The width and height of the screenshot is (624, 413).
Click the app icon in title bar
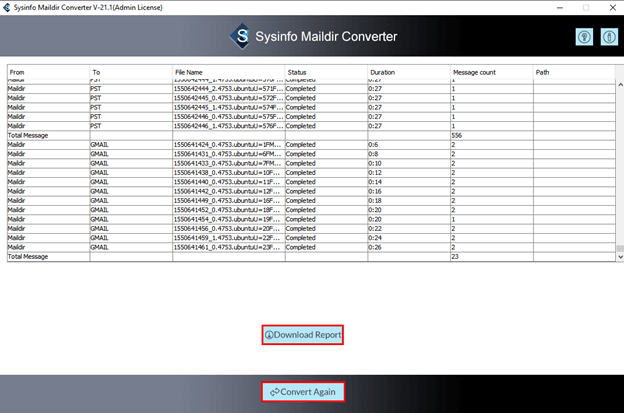(6, 6)
